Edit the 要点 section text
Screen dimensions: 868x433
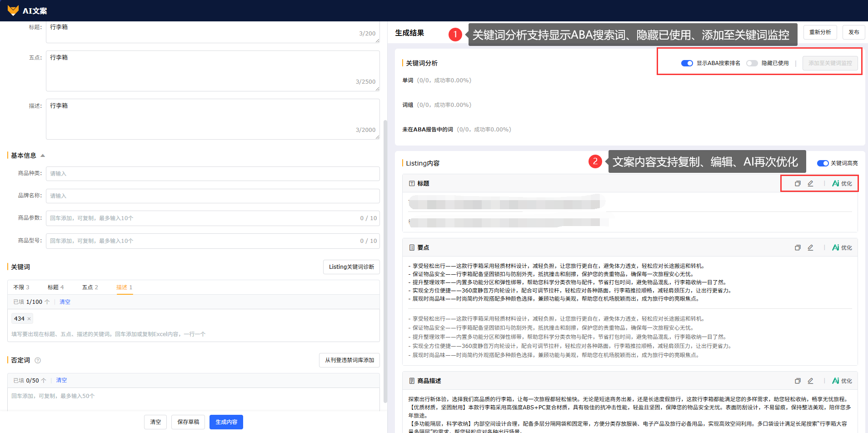click(810, 248)
